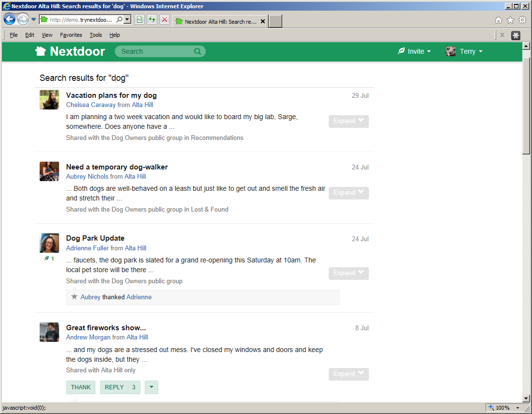Viewport: 532px width, 414px height.
Task: Refresh the page using the toolbar refresh icon
Action: [152, 19]
